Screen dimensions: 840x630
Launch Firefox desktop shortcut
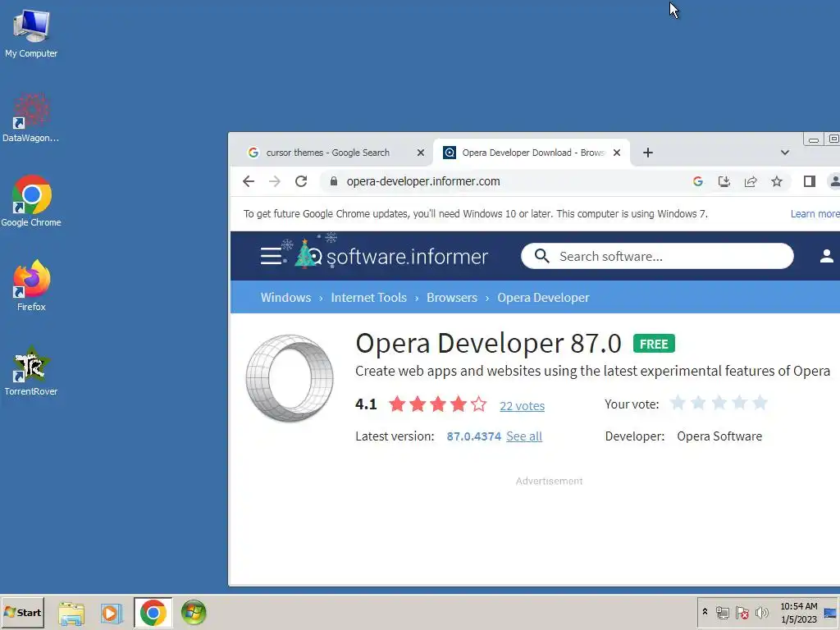pyautogui.click(x=31, y=285)
